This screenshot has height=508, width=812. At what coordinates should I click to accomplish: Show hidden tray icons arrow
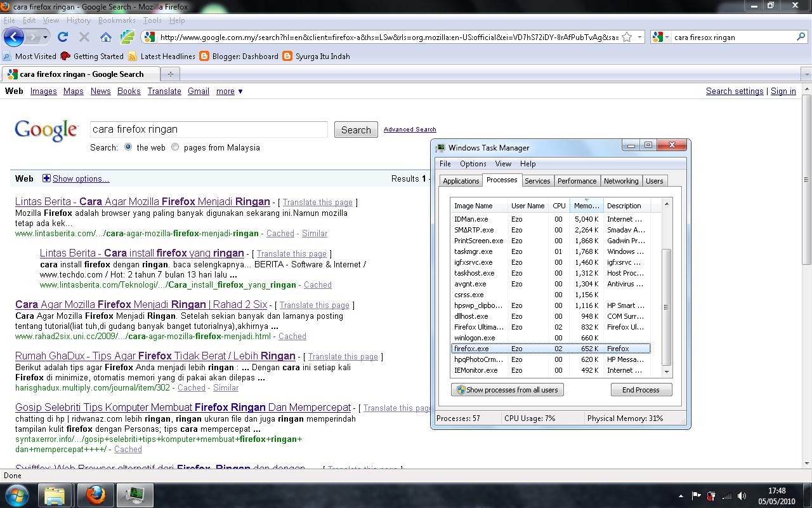[681, 496]
